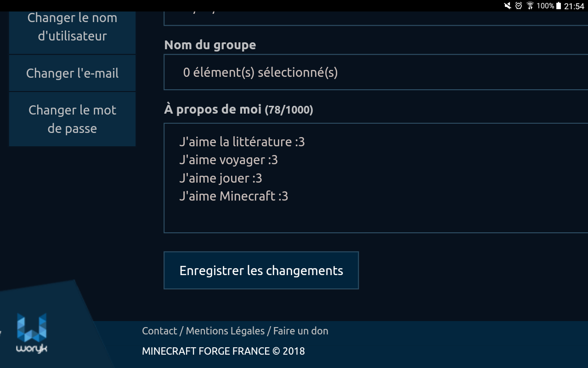Expand the group selection showing 0 éléments
The height and width of the screenshot is (368, 588).
click(260, 72)
